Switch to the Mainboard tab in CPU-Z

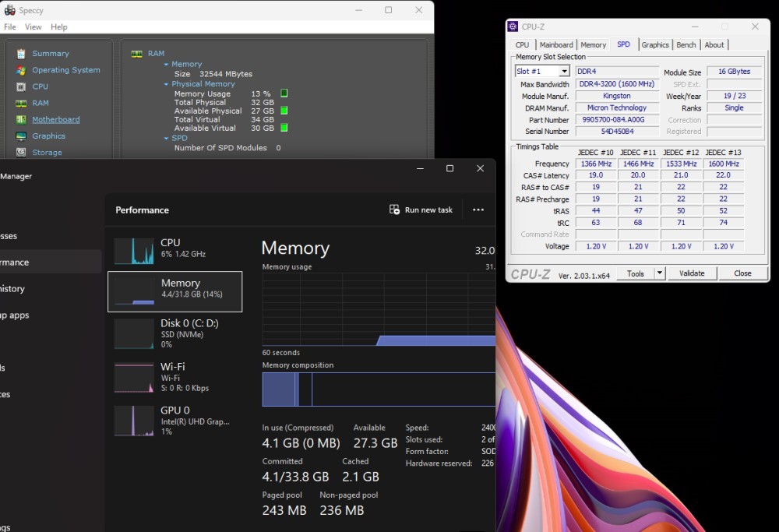[556, 45]
